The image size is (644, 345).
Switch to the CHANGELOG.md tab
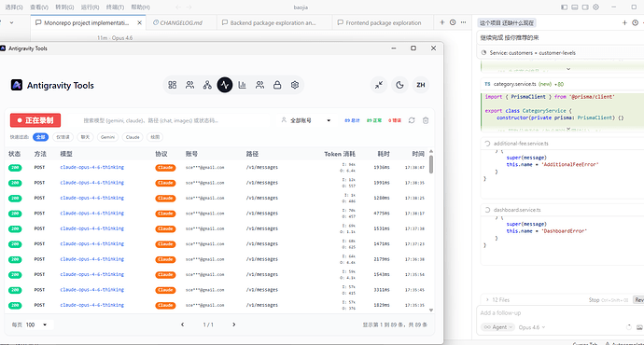point(181,23)
